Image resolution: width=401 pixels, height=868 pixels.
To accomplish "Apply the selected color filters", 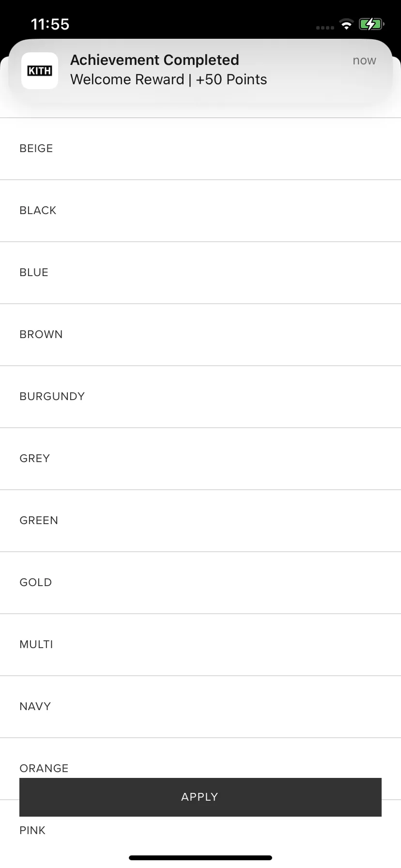I will click(x=200, y=797).
